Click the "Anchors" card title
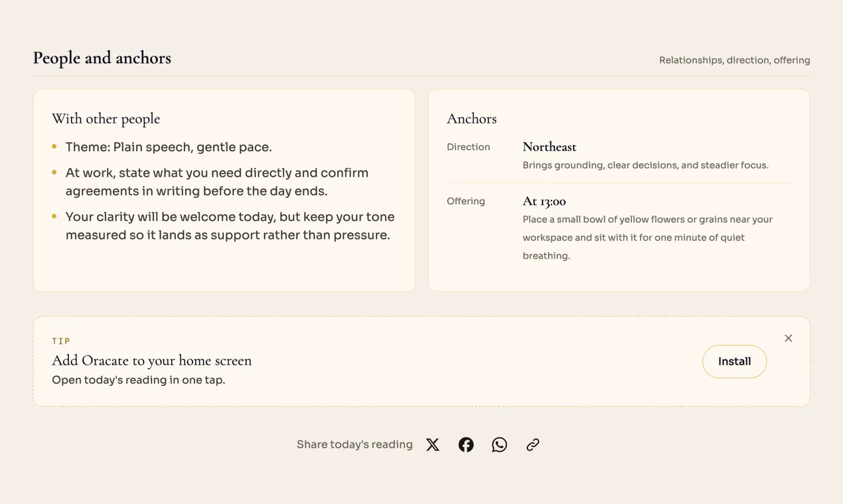843x504 pixels. (x=471, y=119)
